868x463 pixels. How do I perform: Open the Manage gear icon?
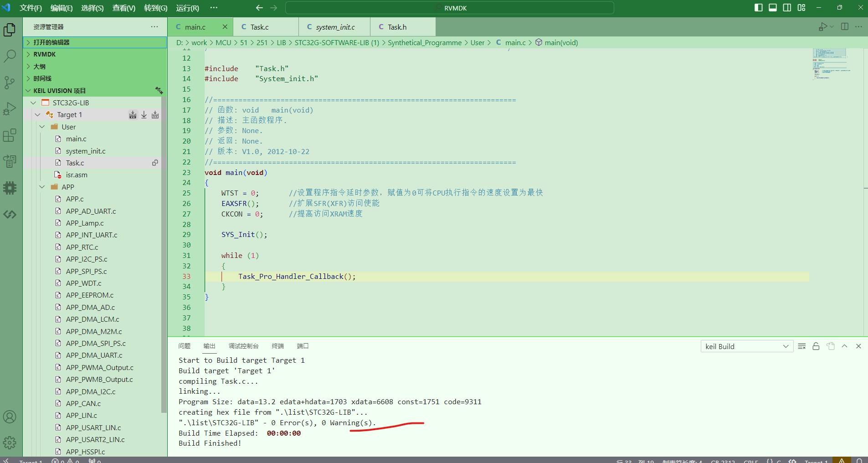pyautogui.click(x=10, y=442)
